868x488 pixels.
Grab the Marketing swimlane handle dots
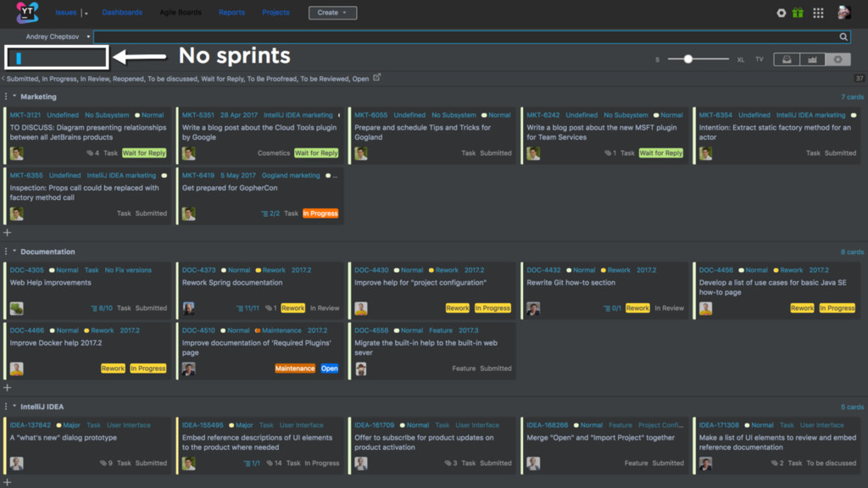pyautogui.click(x=6, y=97)
